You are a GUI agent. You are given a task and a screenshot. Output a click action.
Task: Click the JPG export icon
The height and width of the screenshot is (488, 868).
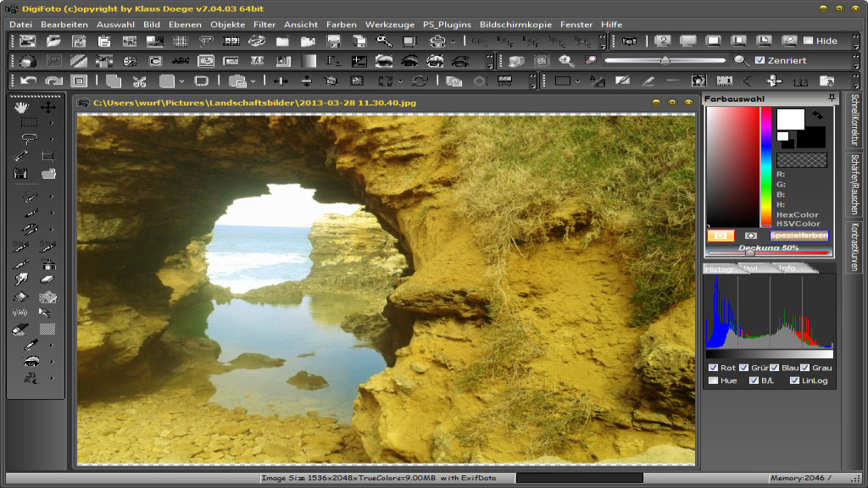[505, 81]
